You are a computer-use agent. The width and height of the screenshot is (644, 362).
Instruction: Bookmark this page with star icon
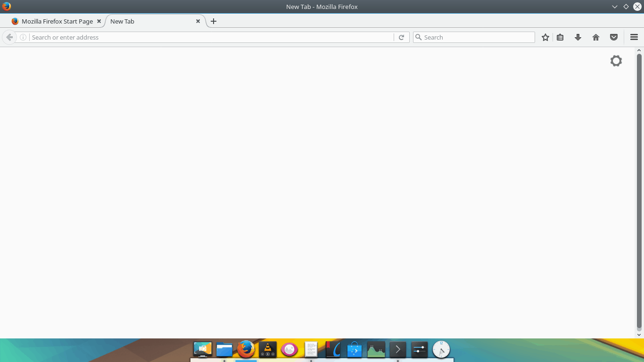[545, 37]
